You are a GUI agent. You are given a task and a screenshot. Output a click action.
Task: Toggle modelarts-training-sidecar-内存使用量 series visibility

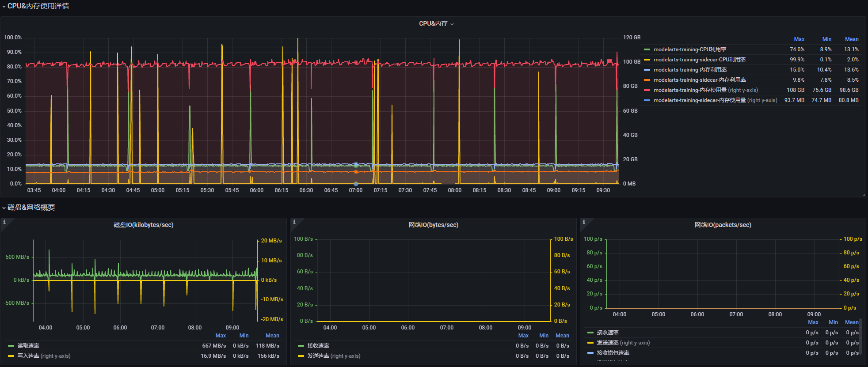pos(716,100)
